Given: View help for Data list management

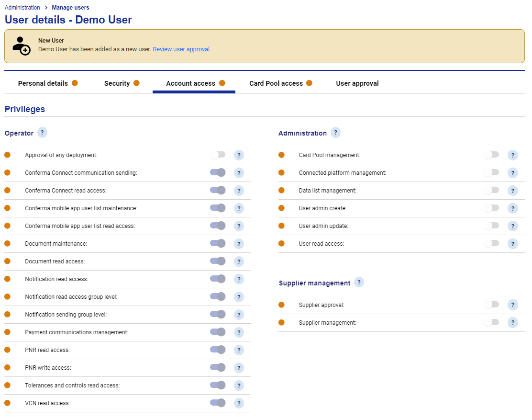Looking at the screenshot, I should (513, 191).
